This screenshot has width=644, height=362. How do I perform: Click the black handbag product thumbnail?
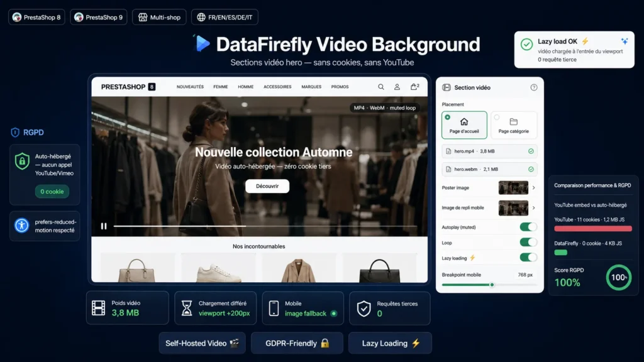379,269
